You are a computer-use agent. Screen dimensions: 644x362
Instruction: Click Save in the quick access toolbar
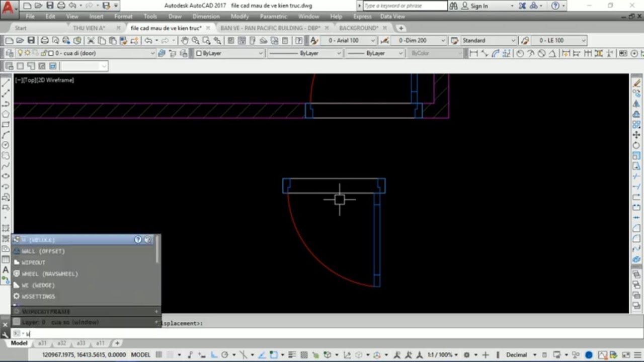tap(50, 6)
